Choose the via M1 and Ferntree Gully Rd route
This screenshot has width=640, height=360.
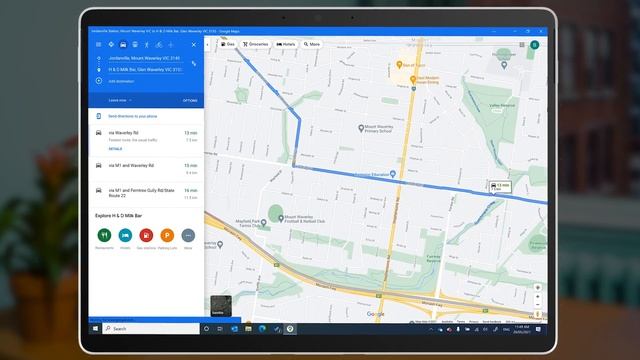146,194
